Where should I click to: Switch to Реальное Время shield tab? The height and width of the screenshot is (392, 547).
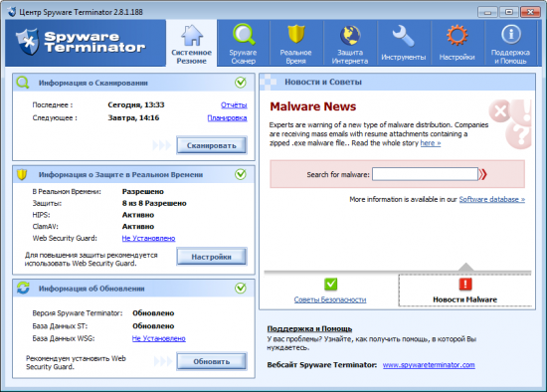tap(295, 44)
